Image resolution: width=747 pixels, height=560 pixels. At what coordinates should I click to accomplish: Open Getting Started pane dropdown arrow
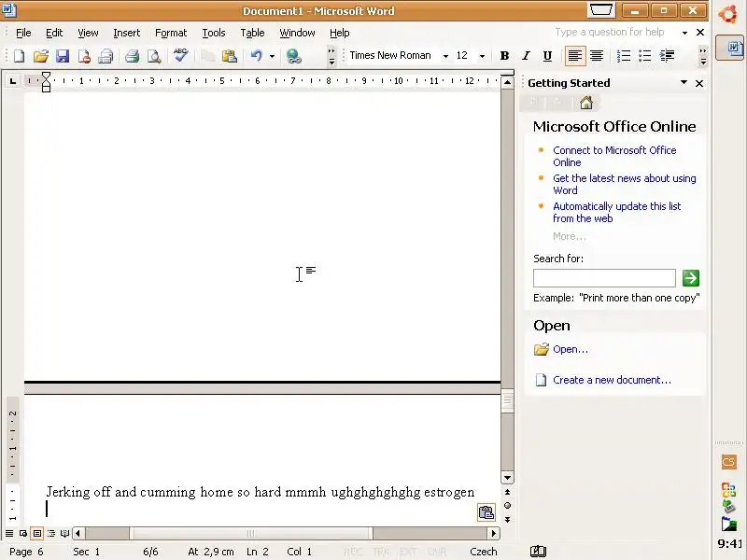click(684, 82)
